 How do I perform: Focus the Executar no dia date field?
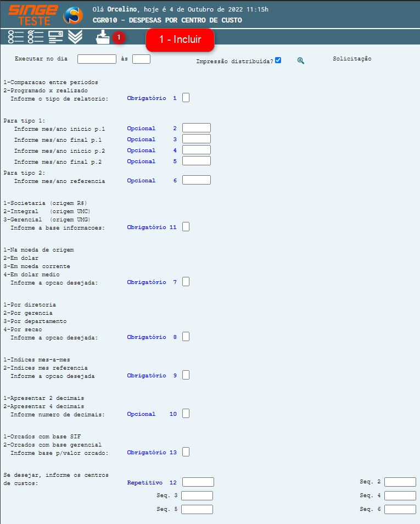pyautogui.click(x=97, y=59)
